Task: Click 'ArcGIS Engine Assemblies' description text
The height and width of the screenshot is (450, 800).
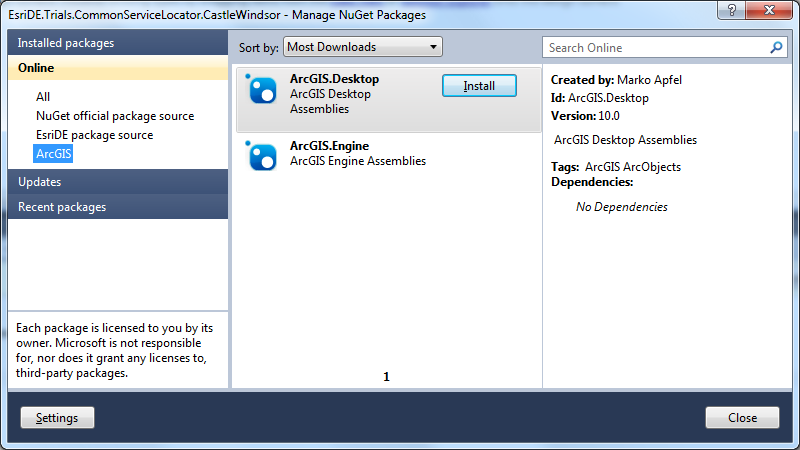Action: coord(358,161)
